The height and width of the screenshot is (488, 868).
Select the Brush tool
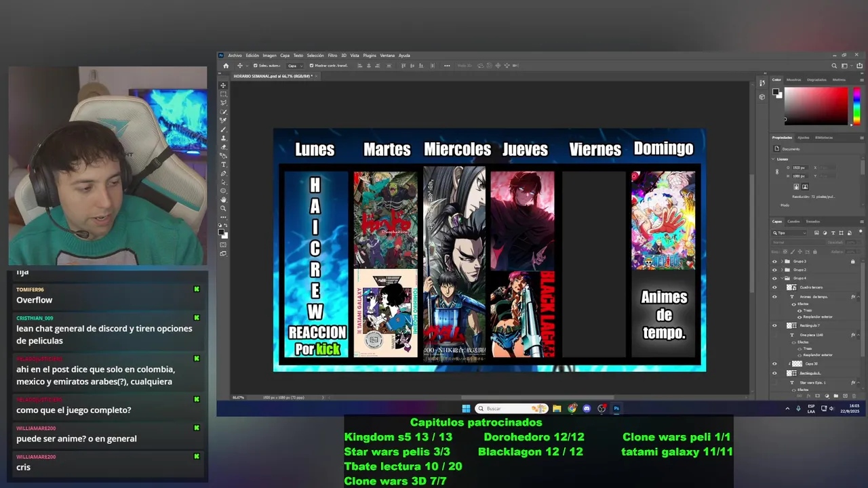click(x=222, y=128)
